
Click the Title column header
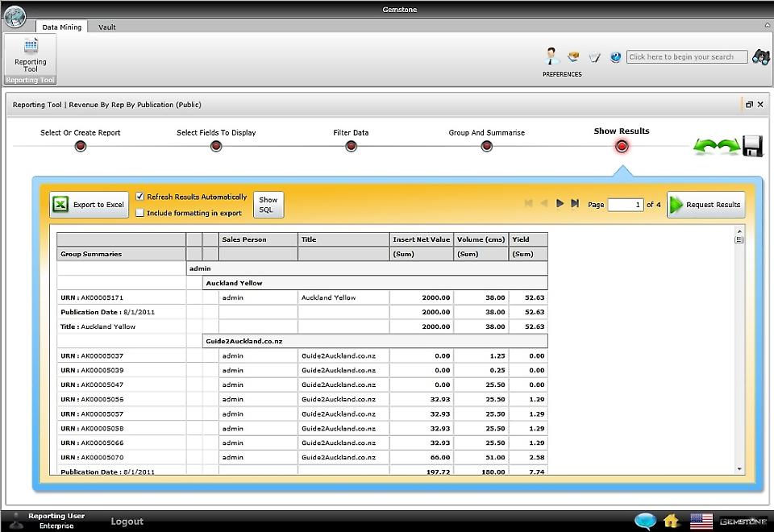pyautogui.click(x=343, y=239)
